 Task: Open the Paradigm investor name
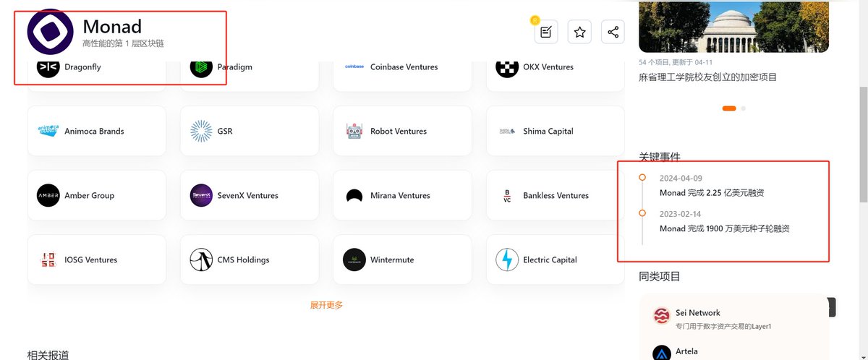pos(234,67)
